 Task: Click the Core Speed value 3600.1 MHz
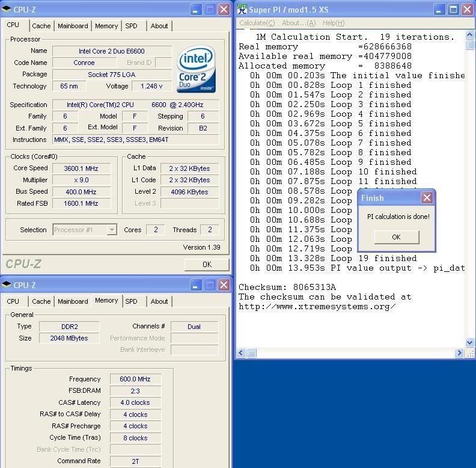pos(81,168)
